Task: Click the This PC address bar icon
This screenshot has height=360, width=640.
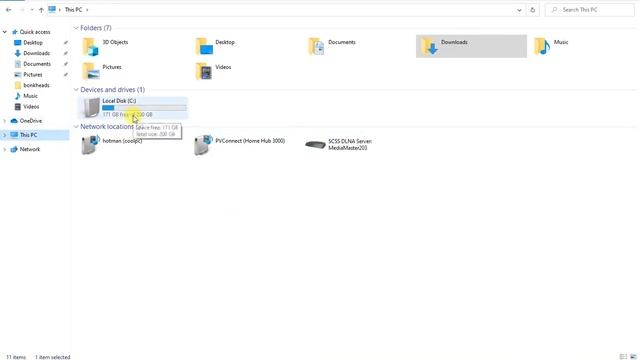Action: [x=52, y=9]
